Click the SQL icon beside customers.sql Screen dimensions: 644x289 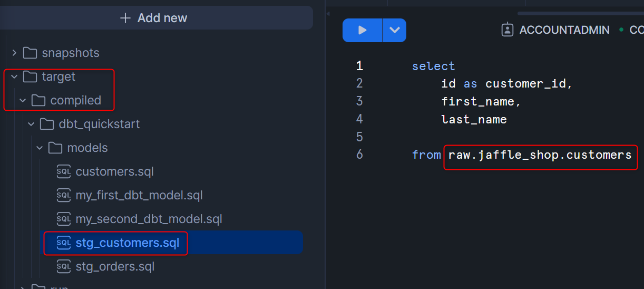[x=63, y=171]
